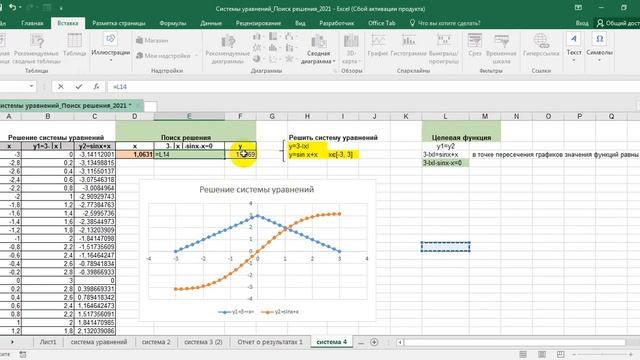Select the workbook document tab in Office Tab bar
640x360 pixels.
[x=71, y=106]
